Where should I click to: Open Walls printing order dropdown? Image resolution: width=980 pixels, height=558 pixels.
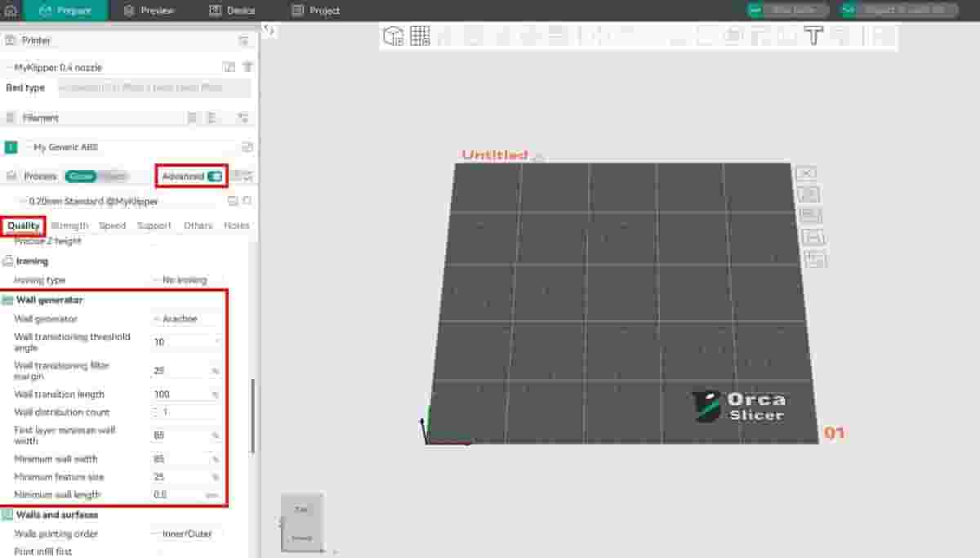(x=186, y=533)
